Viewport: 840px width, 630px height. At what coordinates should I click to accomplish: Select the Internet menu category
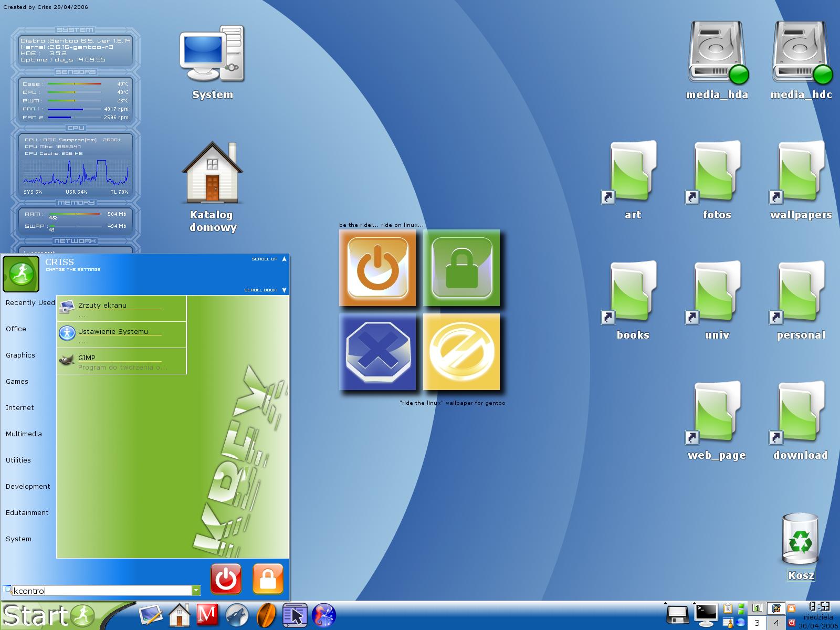[x=19, y=407]
